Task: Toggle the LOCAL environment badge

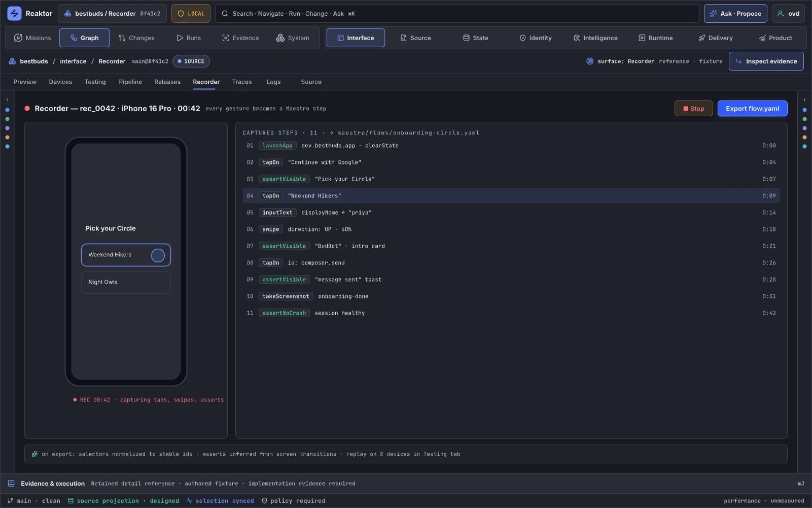Action: point(191,14)
